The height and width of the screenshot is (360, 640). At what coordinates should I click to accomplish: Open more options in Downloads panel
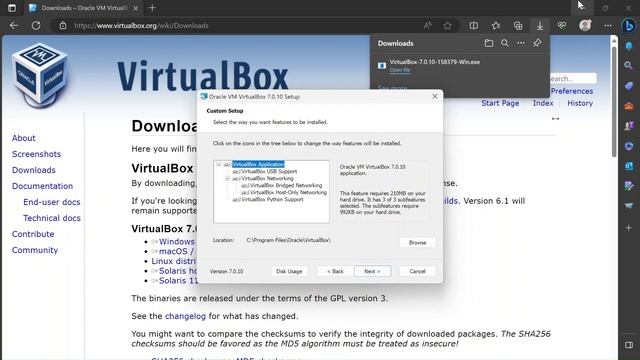pyautogui.click(x=521, y=43)
